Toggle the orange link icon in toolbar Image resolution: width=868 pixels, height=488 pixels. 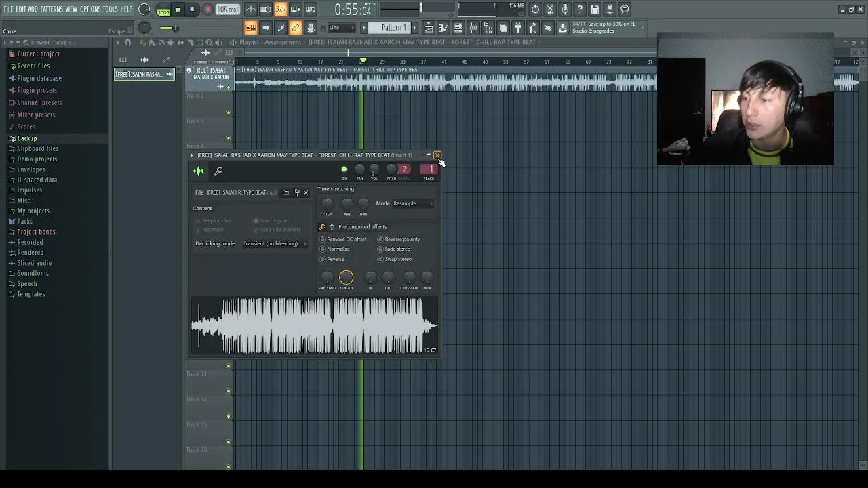(296, 28)
